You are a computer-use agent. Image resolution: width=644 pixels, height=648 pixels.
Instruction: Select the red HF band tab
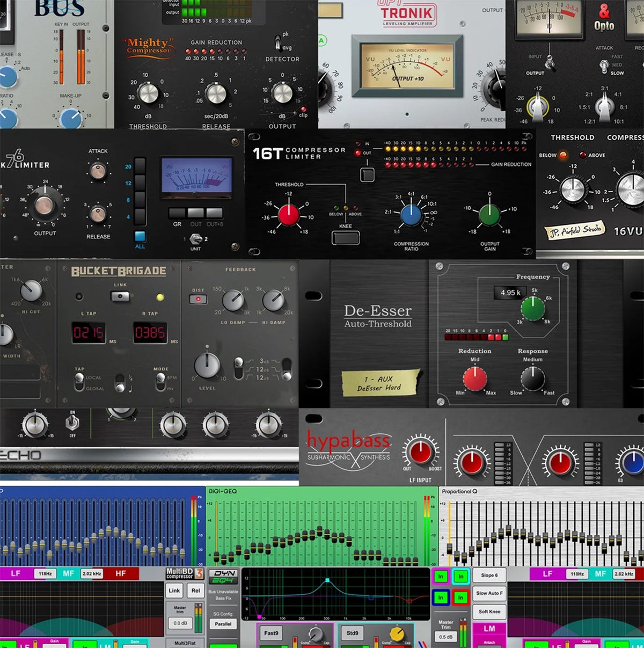pyautogui.click(x=121, y=573)
